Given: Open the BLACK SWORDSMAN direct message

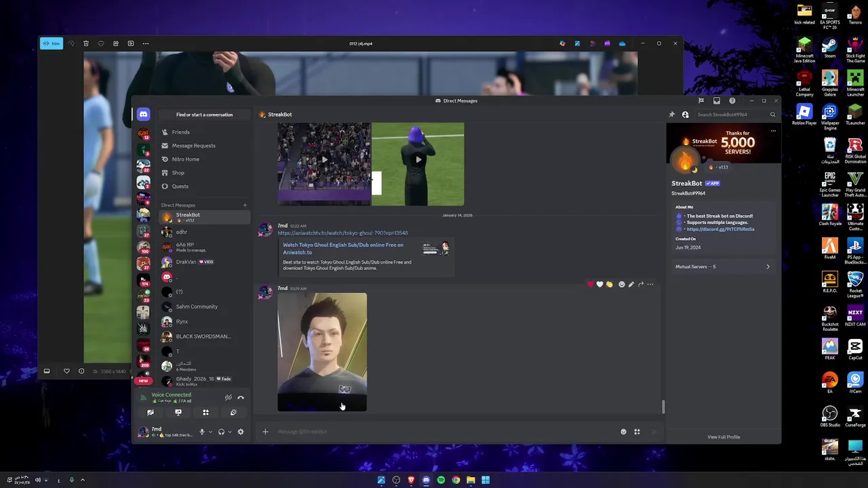Looking at the screenshot, I should click(x=204, y=336).
